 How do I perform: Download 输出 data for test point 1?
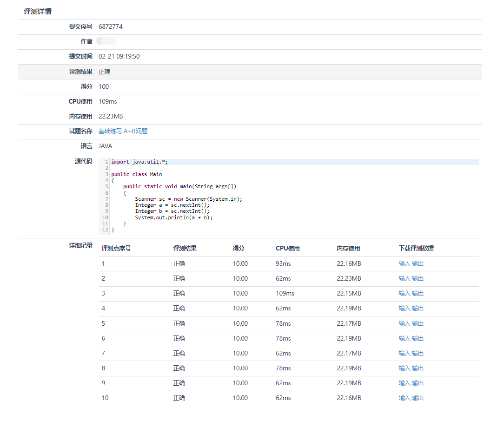coord(418,263)
